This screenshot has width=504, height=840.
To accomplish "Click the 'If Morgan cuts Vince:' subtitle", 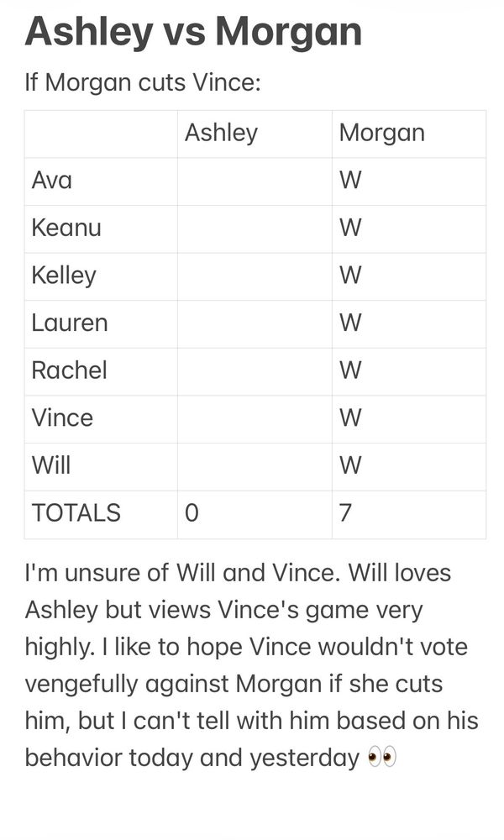I will (143, 83).
